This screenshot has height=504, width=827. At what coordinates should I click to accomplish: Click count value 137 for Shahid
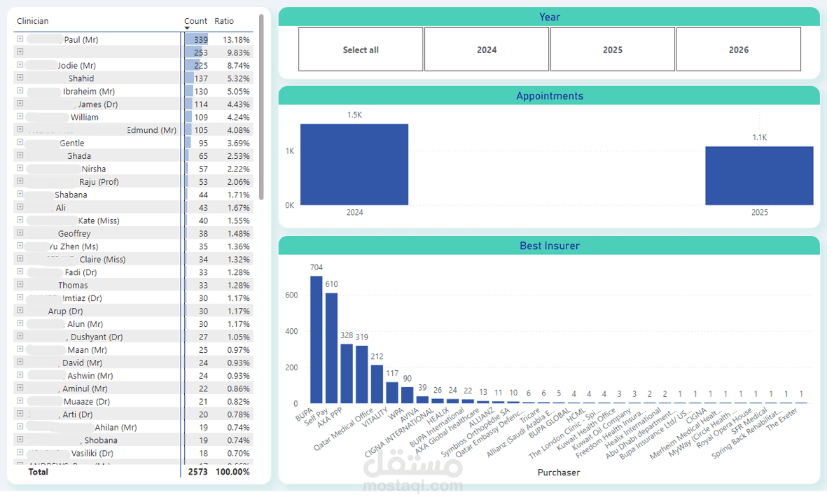(200, 78)
